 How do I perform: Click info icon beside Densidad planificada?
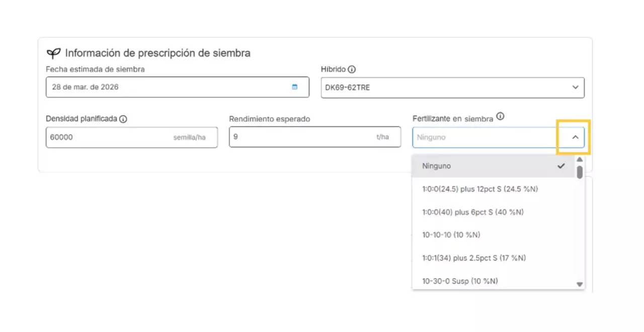(123, 119)
